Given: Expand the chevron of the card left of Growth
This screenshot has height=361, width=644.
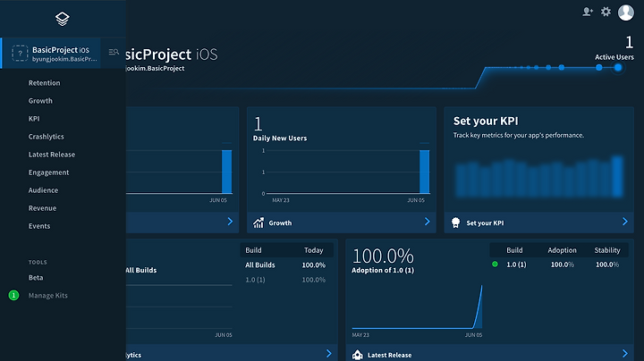Looking at the screenshot, I should click(230, 222).
